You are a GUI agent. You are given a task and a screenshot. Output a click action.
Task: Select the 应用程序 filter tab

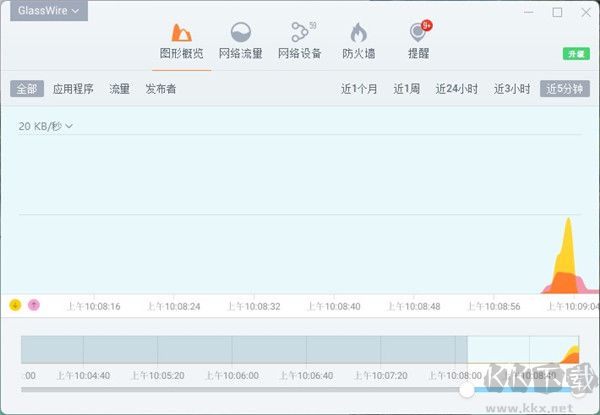73,89
